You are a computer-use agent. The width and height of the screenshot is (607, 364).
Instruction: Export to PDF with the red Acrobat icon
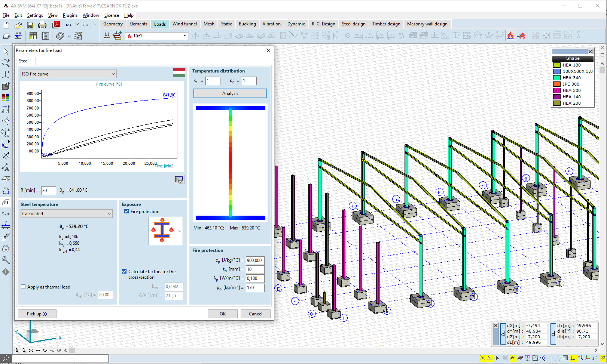[x=56, y=25]
